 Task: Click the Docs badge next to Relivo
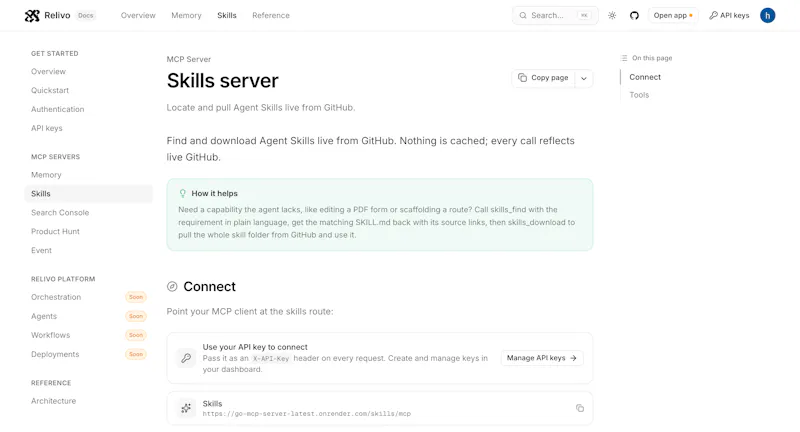(x=86, y=16)
